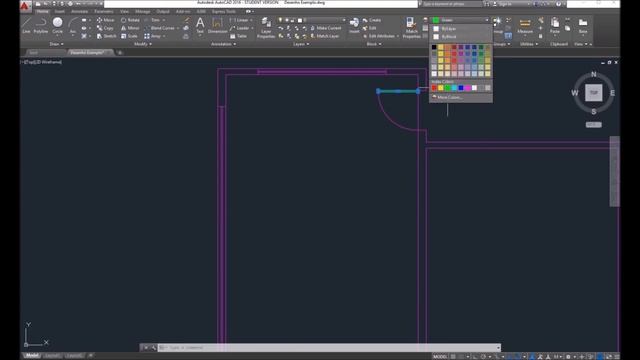Click the Move tool
Viewport: 640px width, 360px height.
coord(105,20)
